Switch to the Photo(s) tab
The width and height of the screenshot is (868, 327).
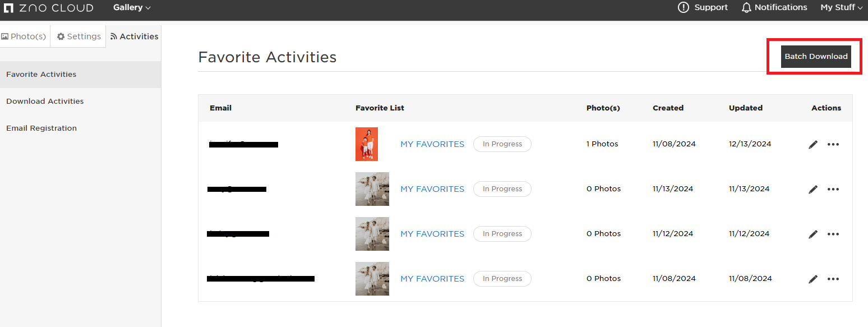coord(24,36)
